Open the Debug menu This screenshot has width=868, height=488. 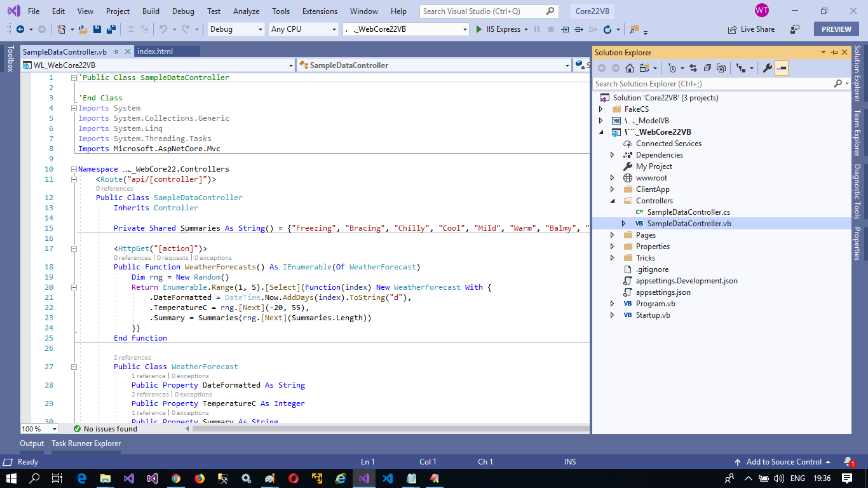click(x=183, y=11)
